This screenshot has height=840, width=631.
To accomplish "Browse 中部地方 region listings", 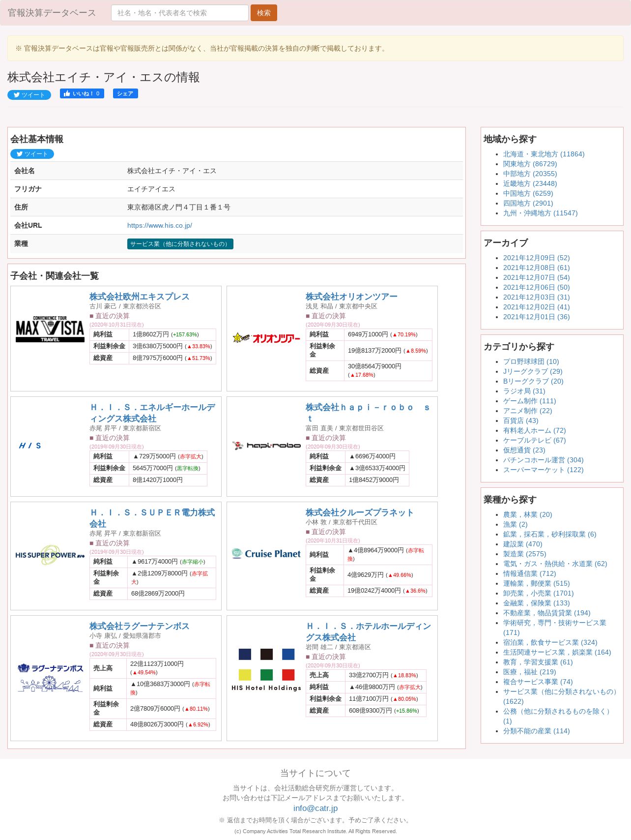I will tap(530, 174).
